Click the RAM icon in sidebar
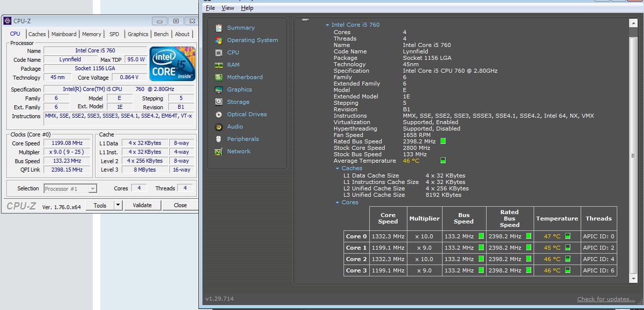The width and height of the screenshot is (644, 310). coord(219,65)
